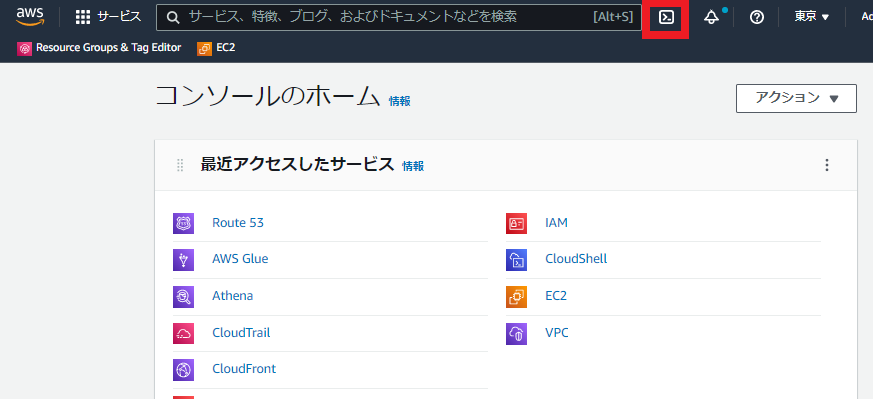873x399 pixels.
Task: Click the IAM service icon
Action: coord(516,223)
